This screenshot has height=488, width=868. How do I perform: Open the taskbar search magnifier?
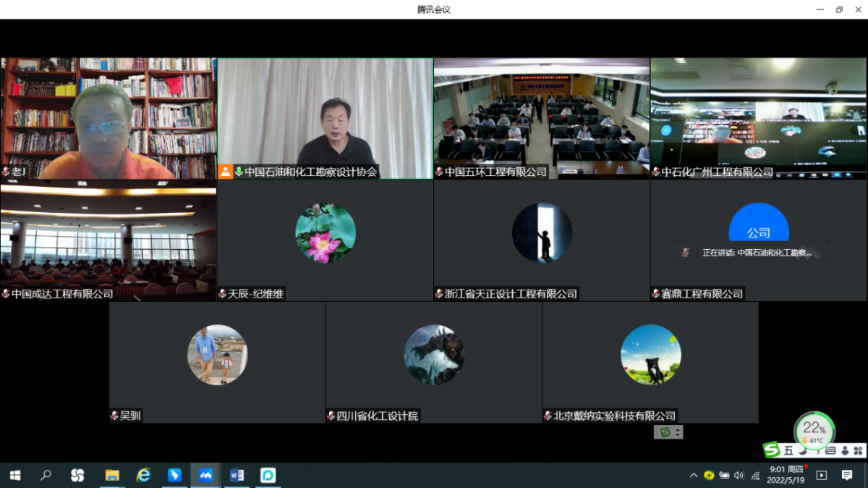coord(46,476)
